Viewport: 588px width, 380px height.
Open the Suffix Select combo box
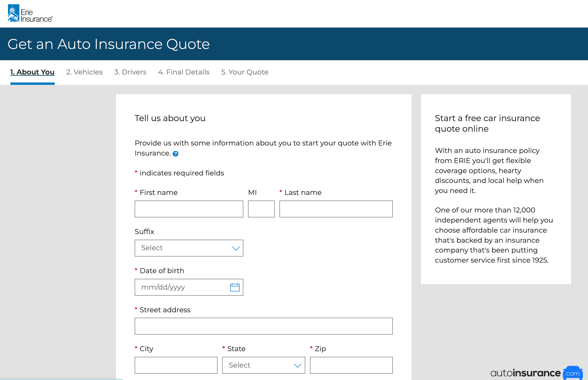pos(183,248)
